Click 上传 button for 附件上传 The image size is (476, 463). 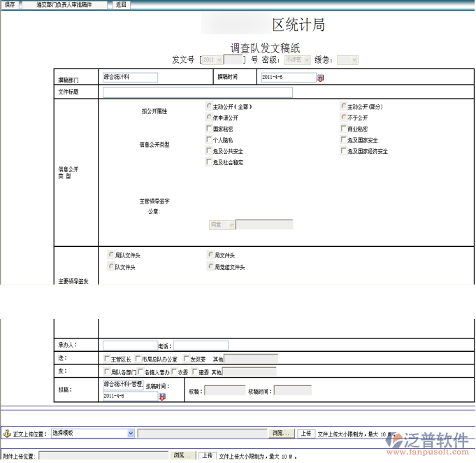click(x=208, y=456)
